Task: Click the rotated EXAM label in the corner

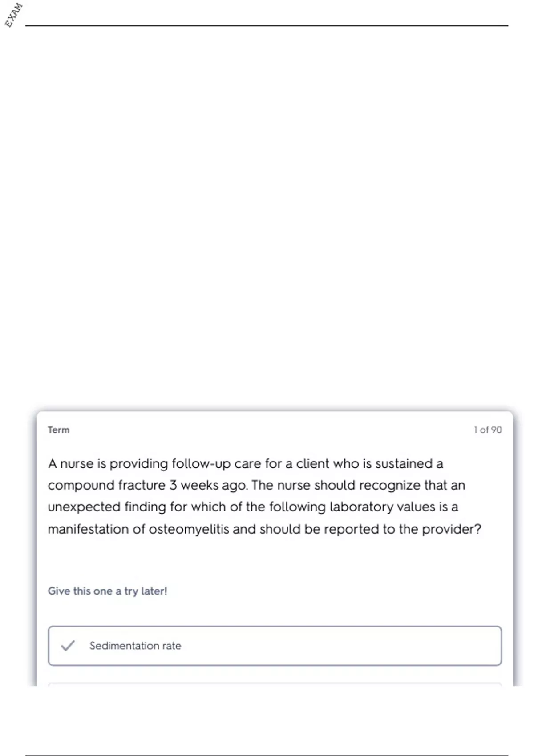Action: pyautogui.click(x=13, y=15)
